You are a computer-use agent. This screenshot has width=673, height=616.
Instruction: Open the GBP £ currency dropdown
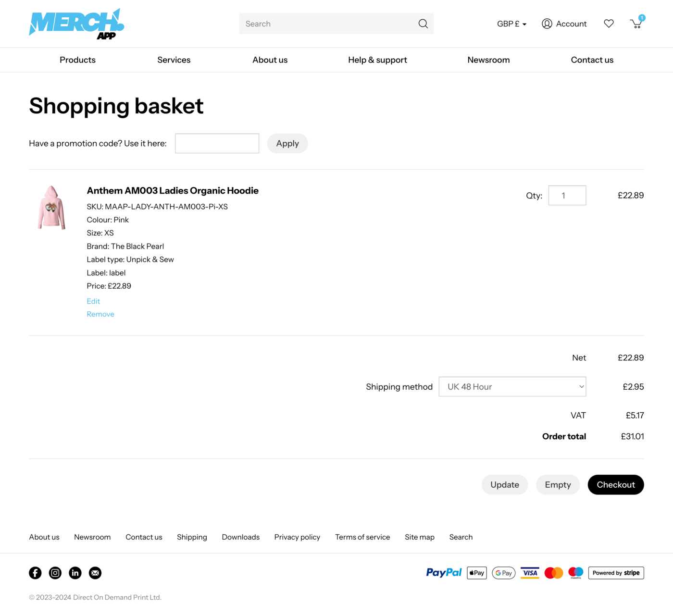[511, 24]
